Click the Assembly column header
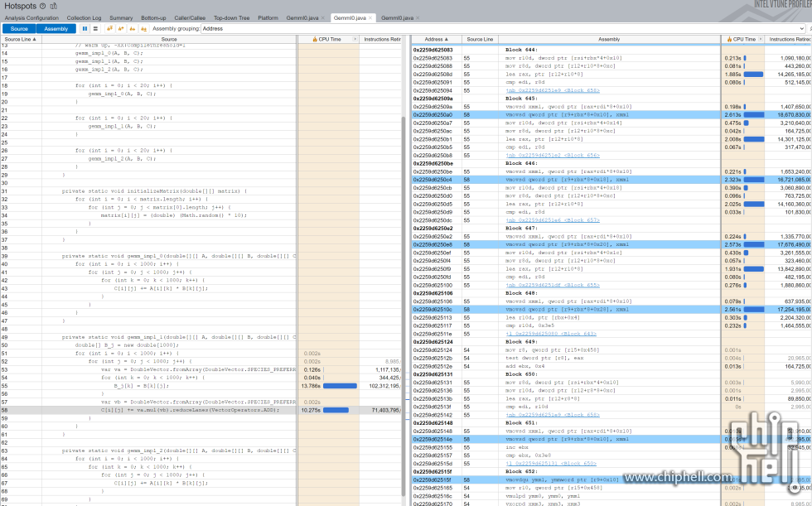 [x=609, y=39]
